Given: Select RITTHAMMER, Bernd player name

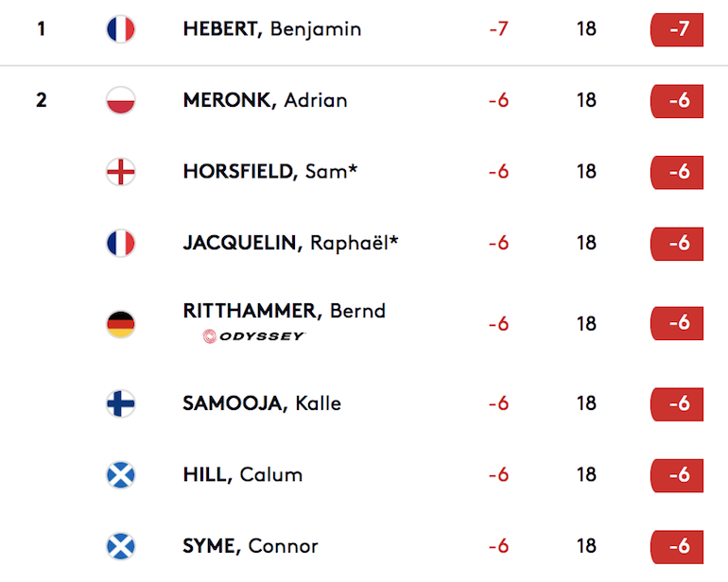Looking at the screenshot, I should click(285, 311).
